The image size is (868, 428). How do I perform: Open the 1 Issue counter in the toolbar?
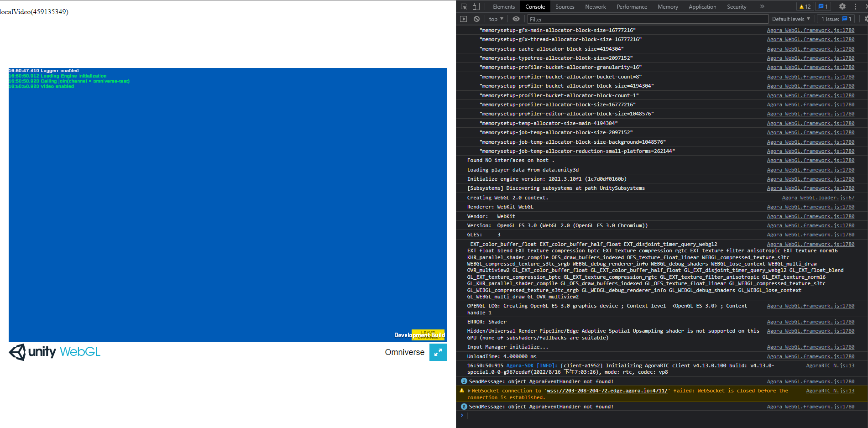[x=835, y=19]
